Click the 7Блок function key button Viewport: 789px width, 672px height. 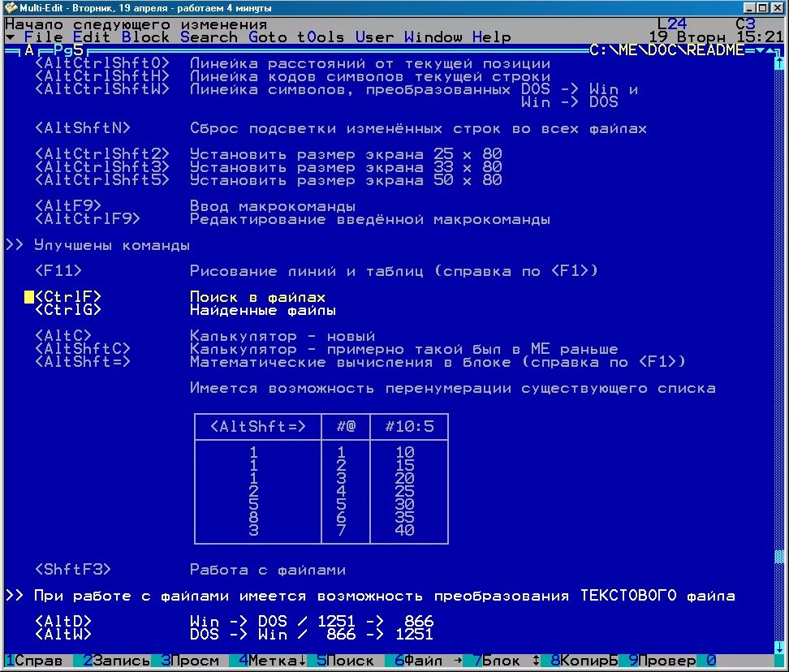507,661
